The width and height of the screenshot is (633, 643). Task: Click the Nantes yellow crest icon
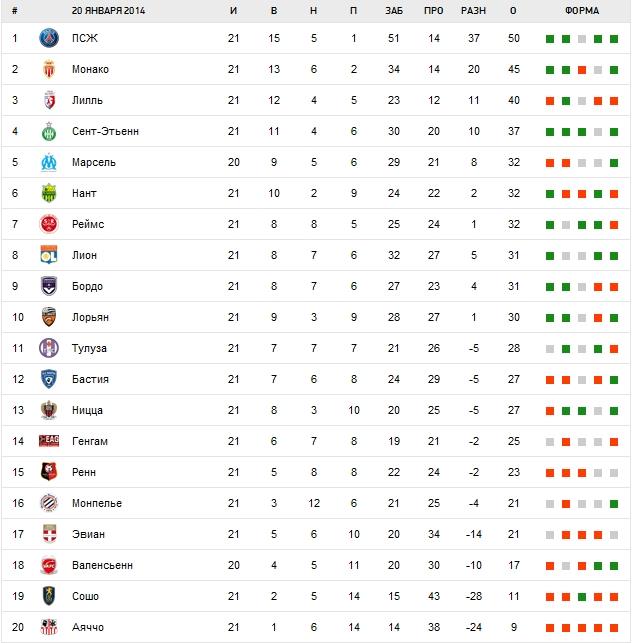pyautogui.click(x=48, y=193)
